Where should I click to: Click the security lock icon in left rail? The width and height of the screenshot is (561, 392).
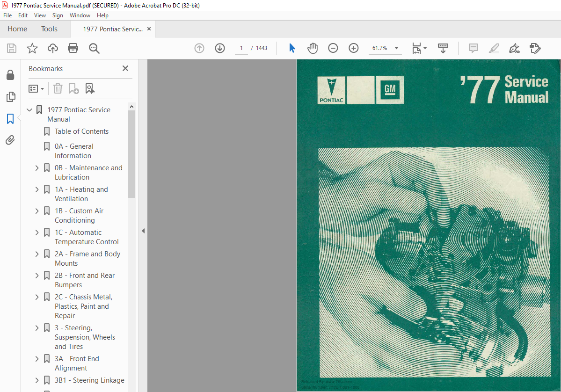point(10,75)
